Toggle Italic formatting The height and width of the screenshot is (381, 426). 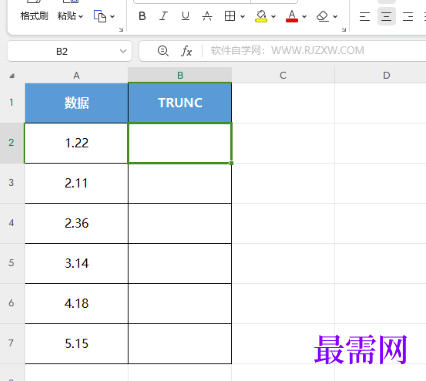[163, 16]
